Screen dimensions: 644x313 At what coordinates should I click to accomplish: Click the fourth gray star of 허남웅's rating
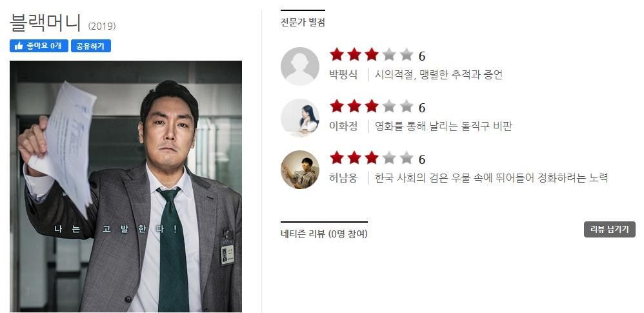click(x=389, y=157)
